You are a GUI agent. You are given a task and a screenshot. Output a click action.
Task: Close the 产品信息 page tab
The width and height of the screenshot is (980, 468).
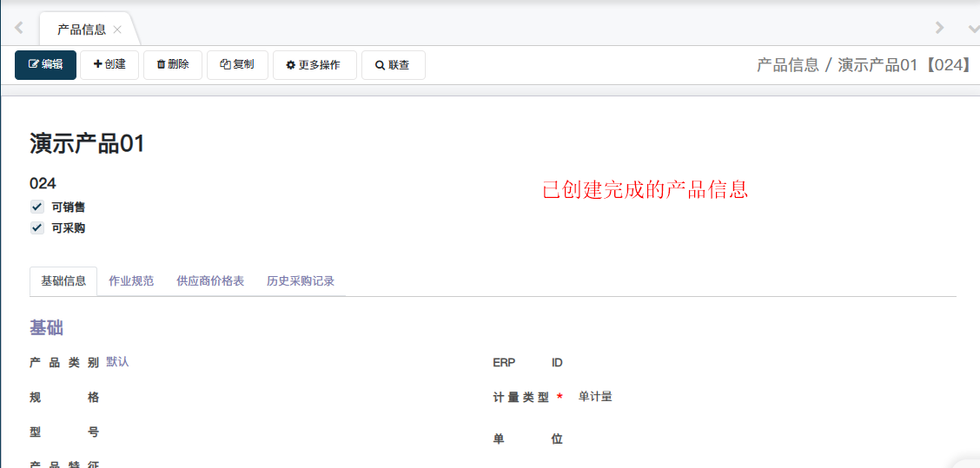click(117, 30)
